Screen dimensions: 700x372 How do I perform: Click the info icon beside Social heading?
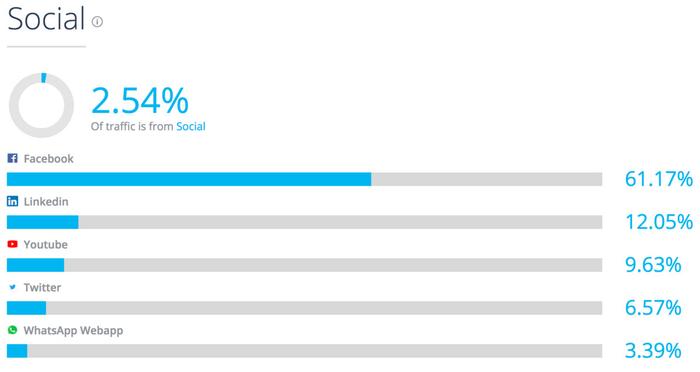[x=97, y=21]
